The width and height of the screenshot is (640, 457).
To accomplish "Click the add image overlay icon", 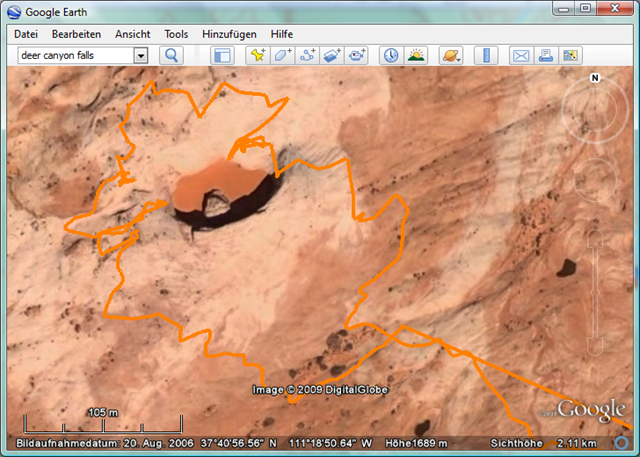I will (x=333, y=56).
